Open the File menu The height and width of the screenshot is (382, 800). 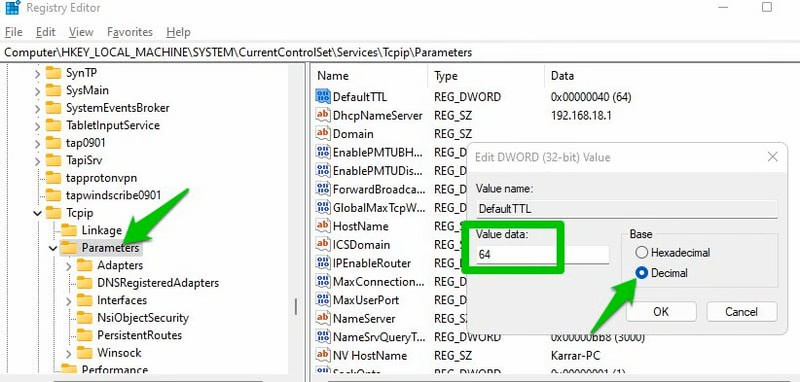click(x=14, y=32)
